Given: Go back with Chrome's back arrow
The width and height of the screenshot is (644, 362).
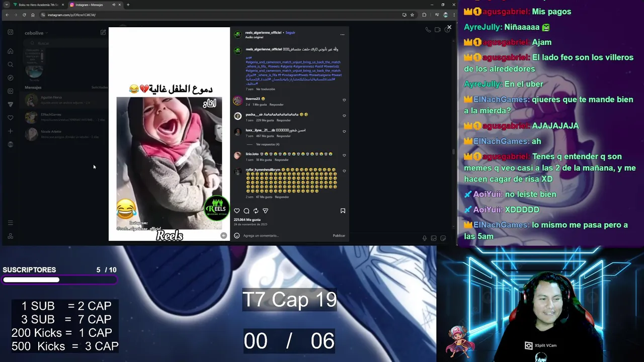Looking at the screenshot, I should (7, 15).
